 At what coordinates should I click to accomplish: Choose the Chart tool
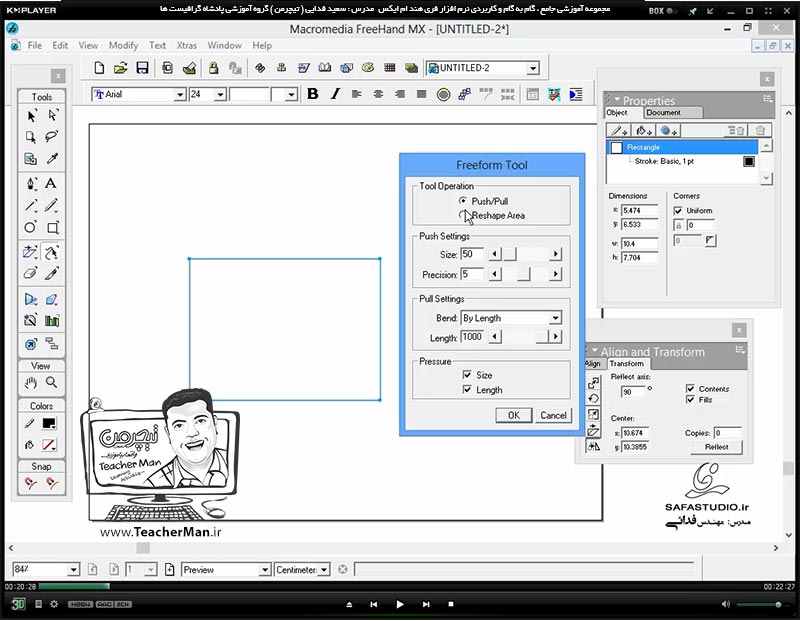[x=52, y=321]
